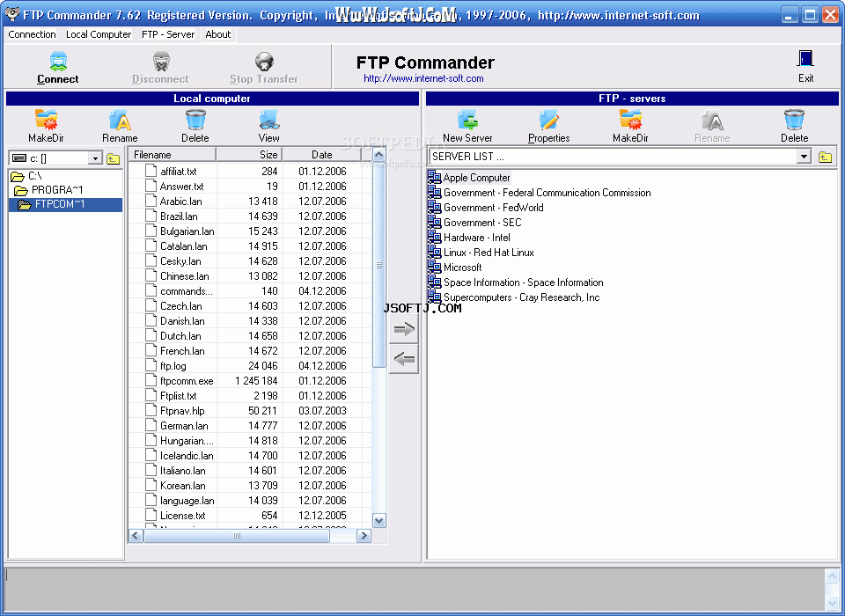Select ftp.log file
This screenshot has width=845, height=616.
click(x=173, y=366)
